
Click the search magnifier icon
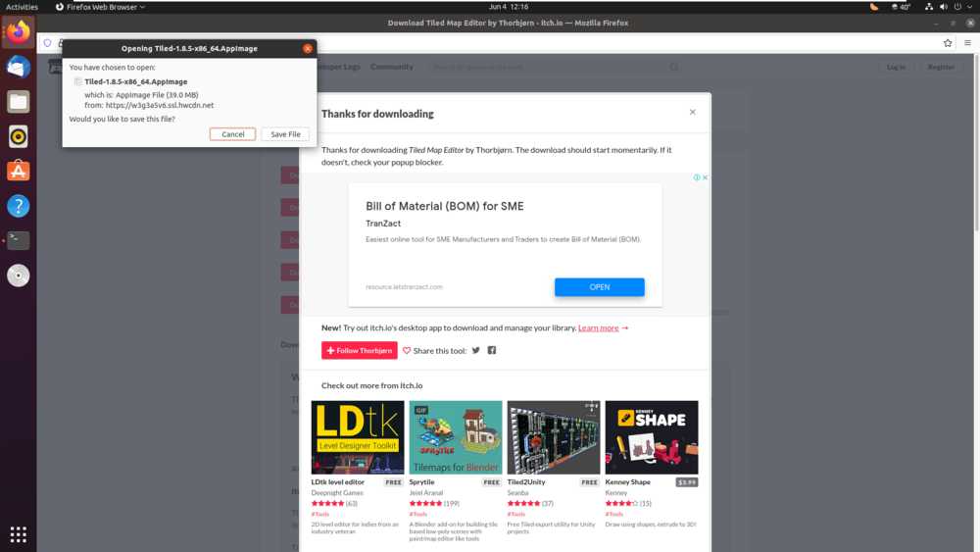pyautogui.click(x=674, y=67)
